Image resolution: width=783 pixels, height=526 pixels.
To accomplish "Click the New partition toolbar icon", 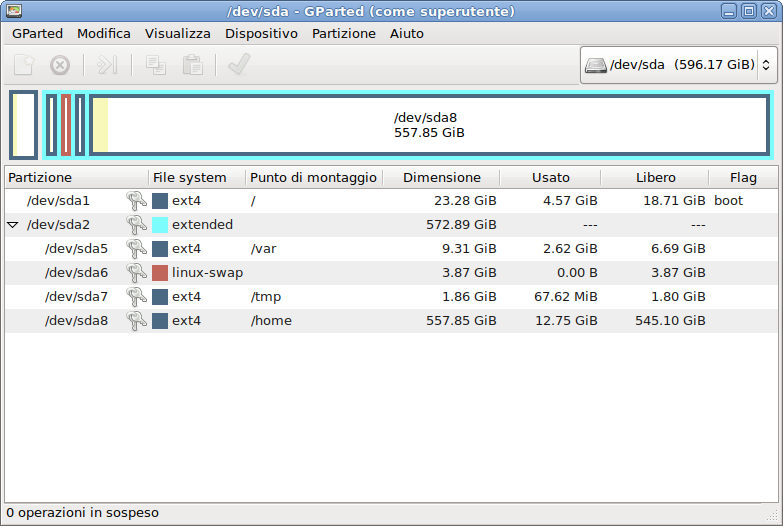I will [24, 65].
